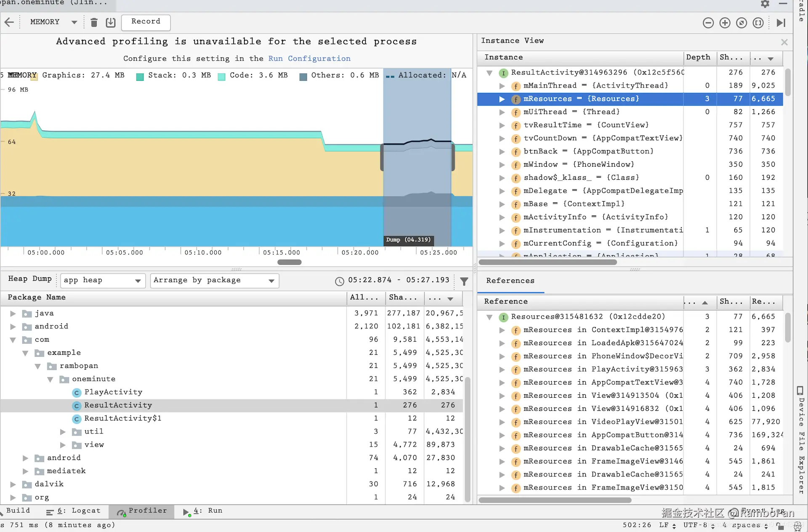Viewport: 808px width, 532px height.
Task: Select the PlayActivity class row
Action: coord(113,392)
